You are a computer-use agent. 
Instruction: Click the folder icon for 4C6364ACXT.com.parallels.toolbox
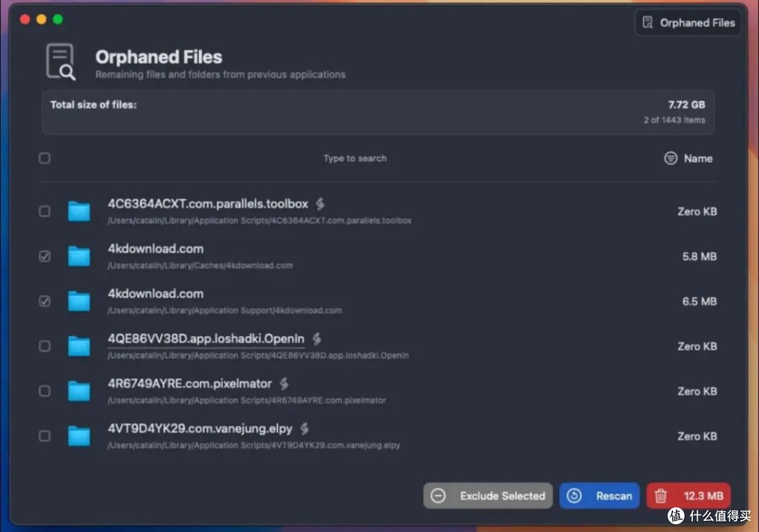[x=79, y=211]
